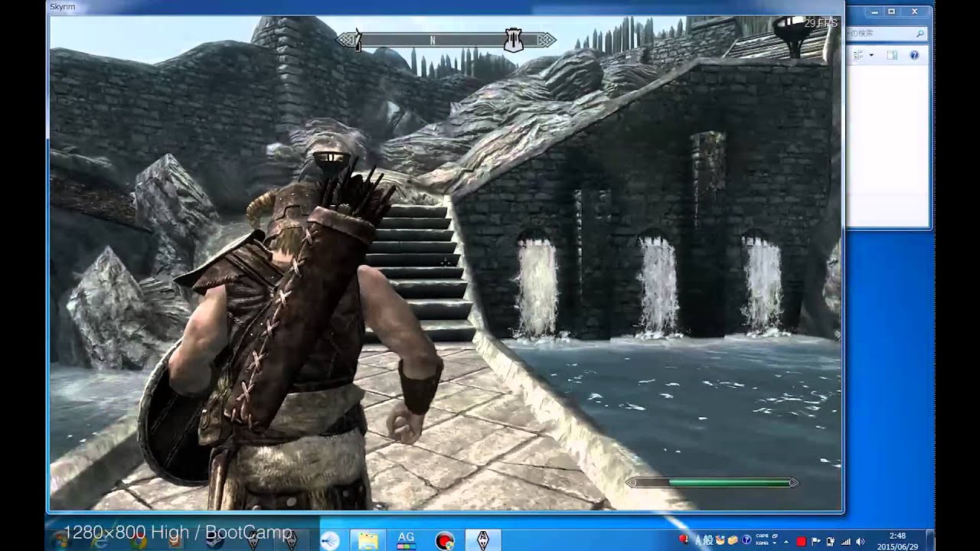Click the change view icon in Explorer toolbar
Viewport: 980px width, 551px height.
coord(858,55)
